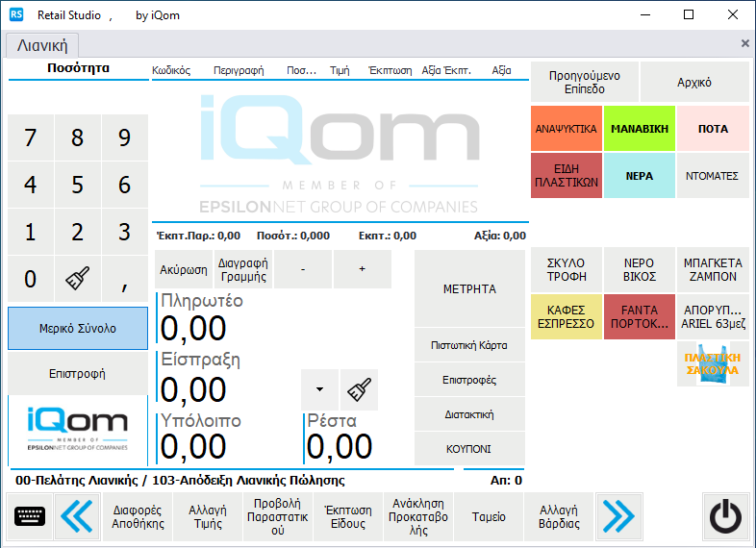Viewport: 756px width, 548px height.
Task: Clear quantity with keypad broom icon
Action: point(77,279)
